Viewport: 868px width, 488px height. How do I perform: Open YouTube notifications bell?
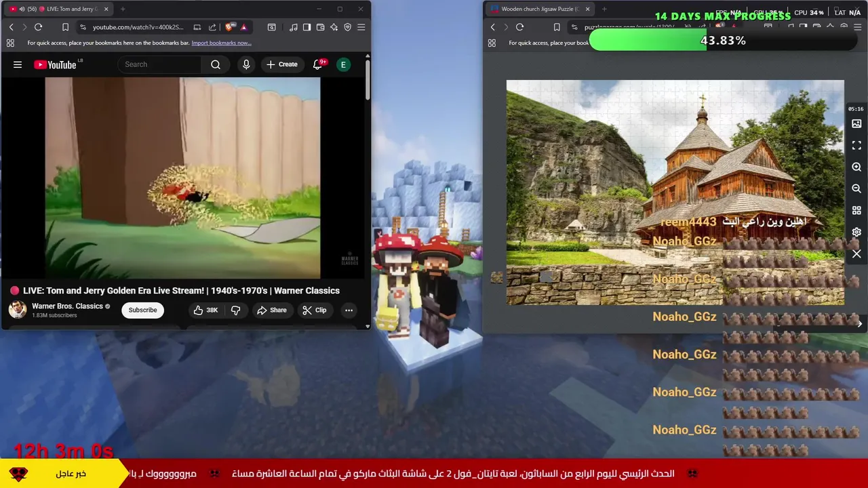317,64
